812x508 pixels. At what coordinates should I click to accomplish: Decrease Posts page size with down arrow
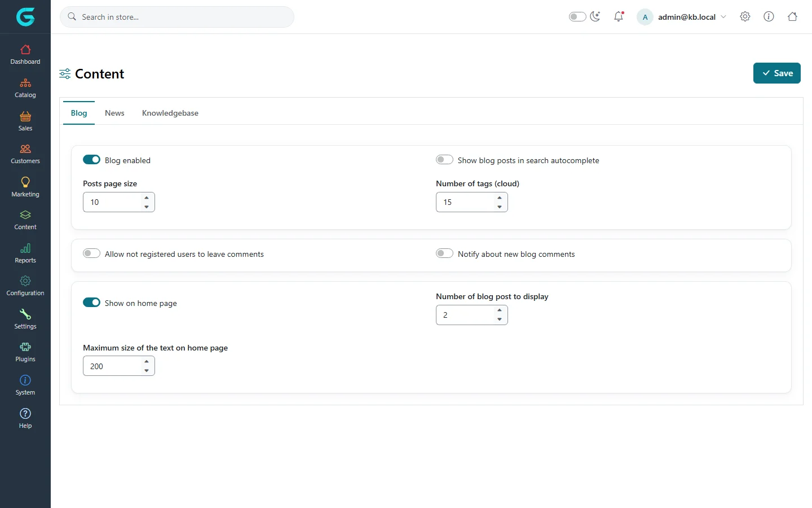pos(147,207)
